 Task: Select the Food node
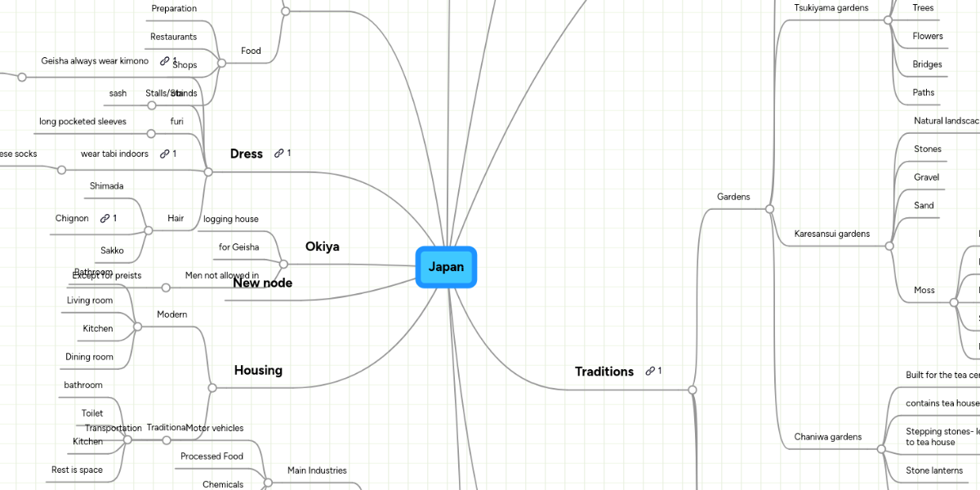tap(250, 51)
